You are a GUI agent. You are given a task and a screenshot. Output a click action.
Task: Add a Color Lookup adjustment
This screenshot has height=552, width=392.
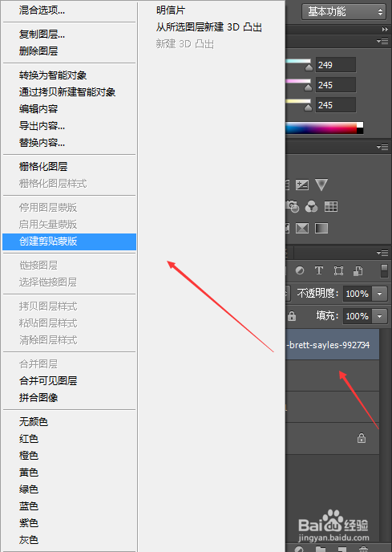(x=331, y=207)
